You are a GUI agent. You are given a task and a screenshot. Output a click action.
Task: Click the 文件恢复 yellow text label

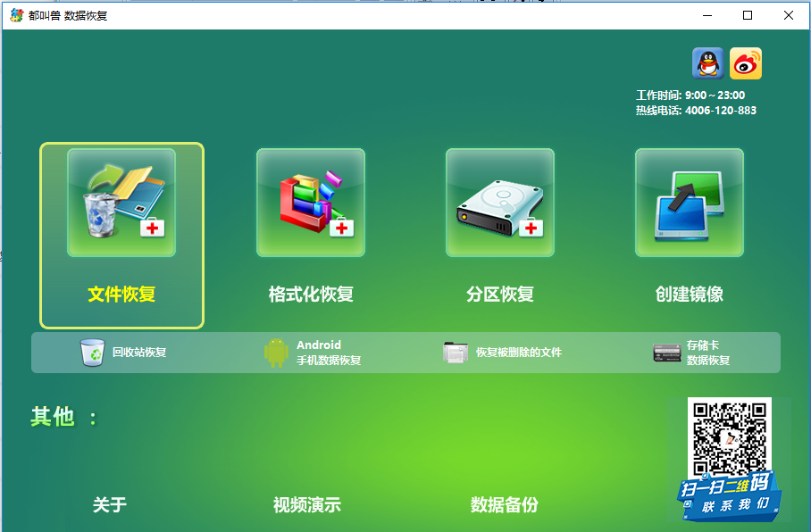[x=121, y=295]
